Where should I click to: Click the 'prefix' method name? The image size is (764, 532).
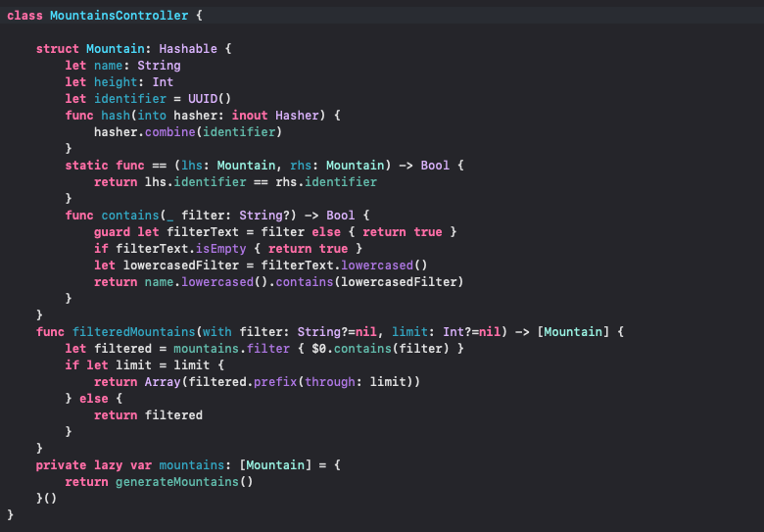[x=275, y=381]
